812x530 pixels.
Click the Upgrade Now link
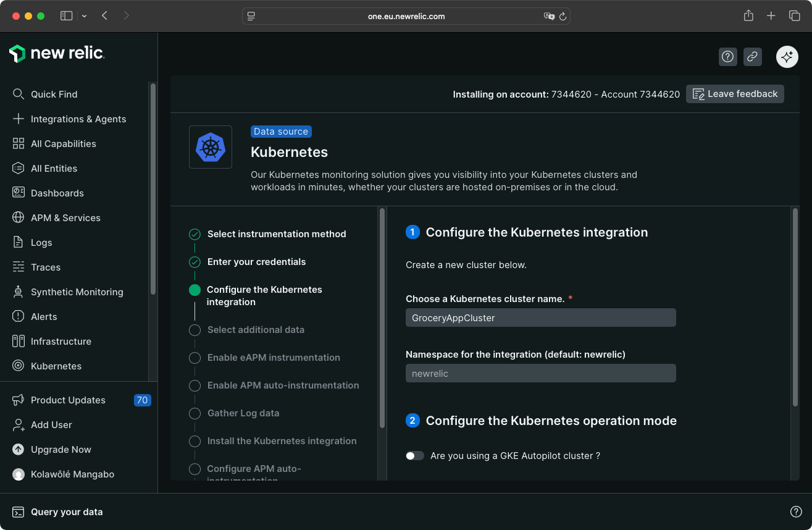[61, 449]
